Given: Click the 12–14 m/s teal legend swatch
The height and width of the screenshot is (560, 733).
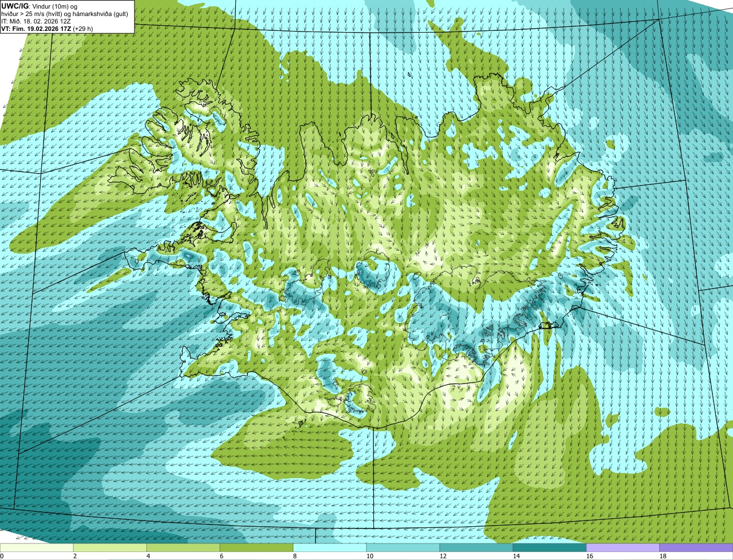Looking at the screenshot, I should point(476,548).
